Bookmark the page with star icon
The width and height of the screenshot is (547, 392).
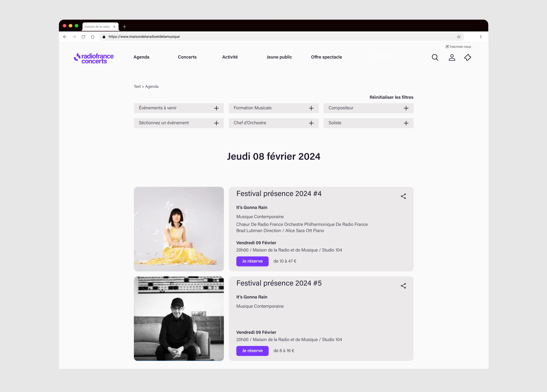click(458, 37)
